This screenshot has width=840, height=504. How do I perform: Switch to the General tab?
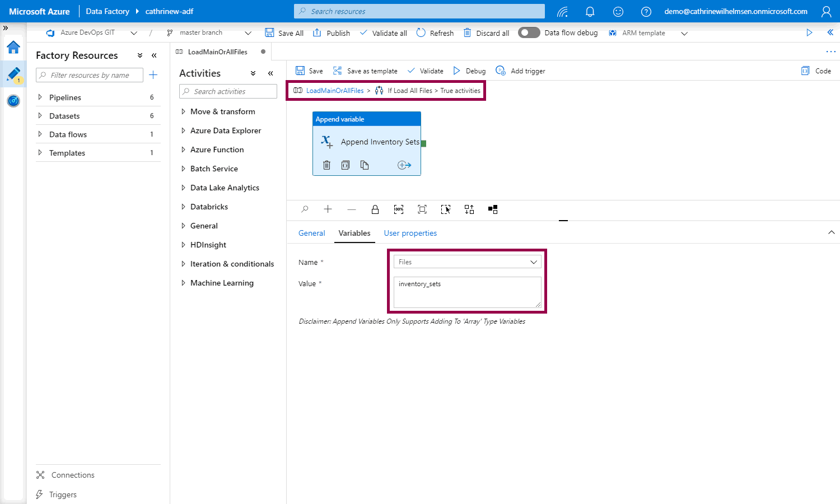pyautogui.click(x=311, y=233)
